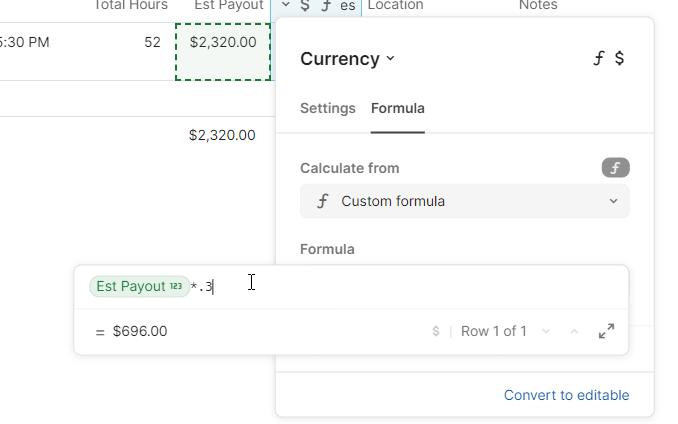The width and height of the screenshot is (678, 424).
Task: Click the gray formula badge beside Calculate from
Action: (615, 168)
